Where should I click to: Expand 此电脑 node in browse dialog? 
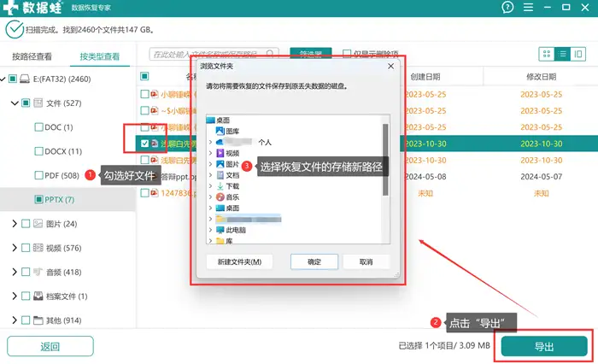tap(210, 230)
